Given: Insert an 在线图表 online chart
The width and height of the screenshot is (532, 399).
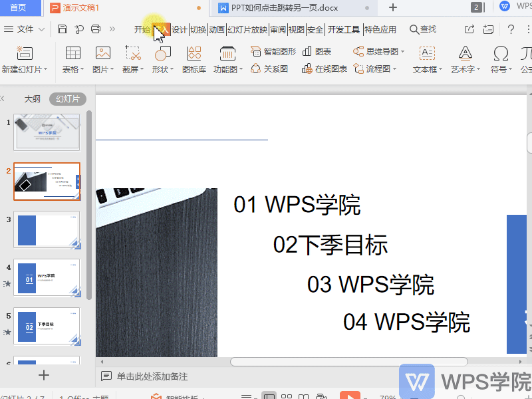Looking at the screenshot, I should click(x=325, y=69).
